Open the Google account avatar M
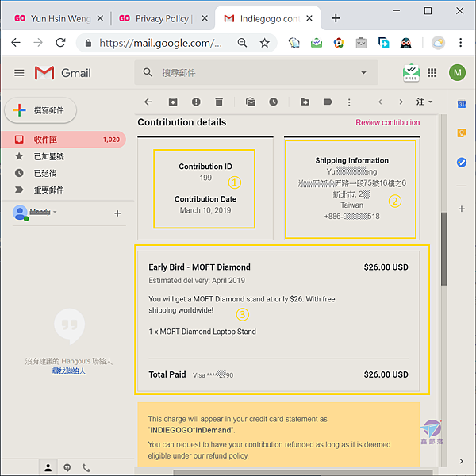476x476 pixels. (457, 72)
